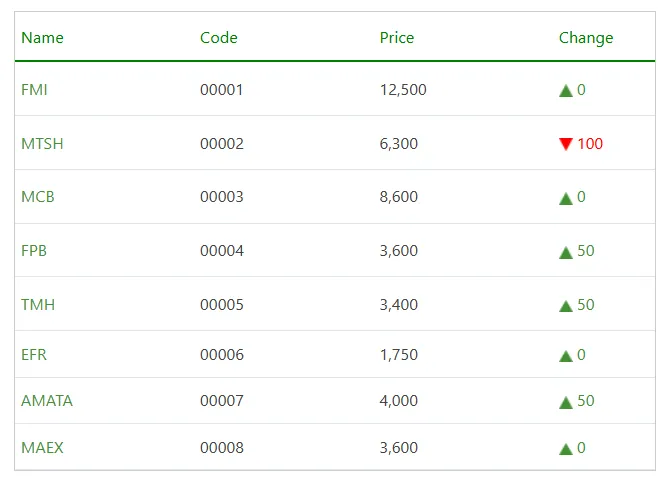Click the Price column header

[x=397, y=38]
